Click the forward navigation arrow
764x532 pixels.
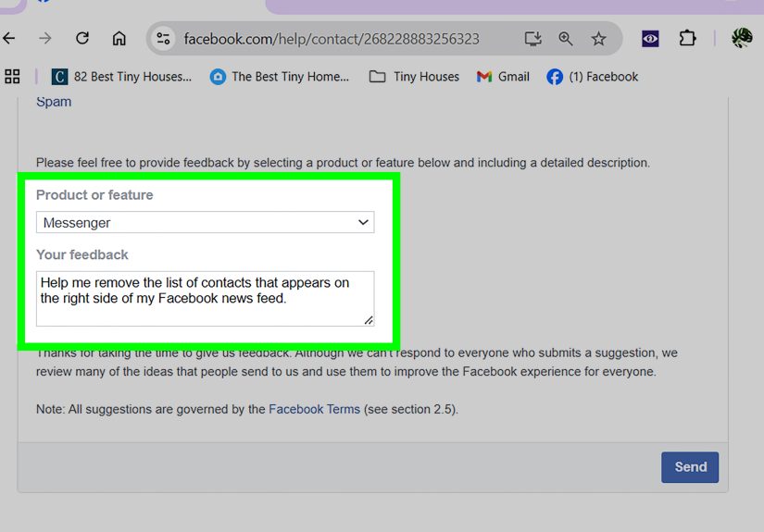pyautogui.click(x=44, y=38)
